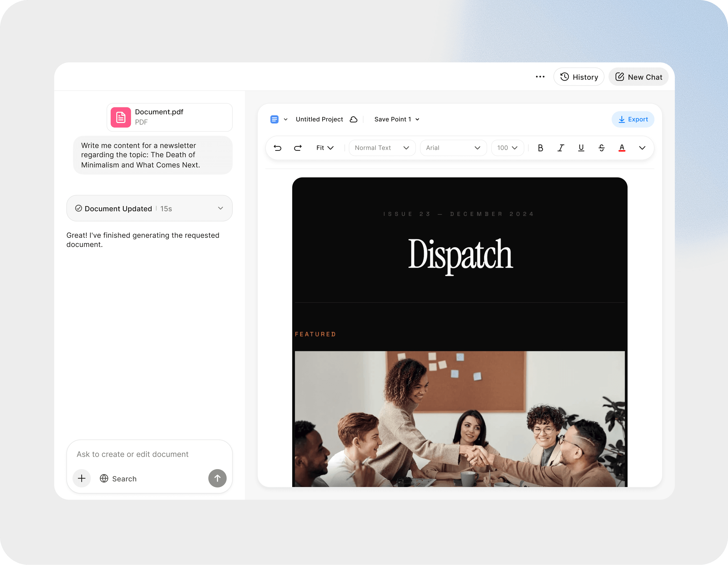Click the Document.pdf attachment icon
The height and width of the screenshot is (565, 728).
(121, 117)
